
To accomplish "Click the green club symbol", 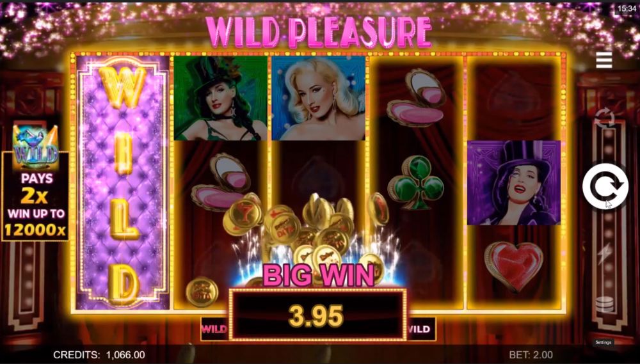I will (x=416, y=182).
